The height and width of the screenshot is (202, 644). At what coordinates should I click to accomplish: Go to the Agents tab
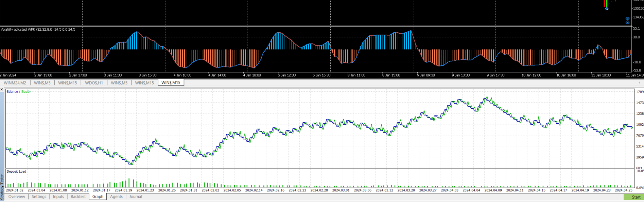coord(116,197)
